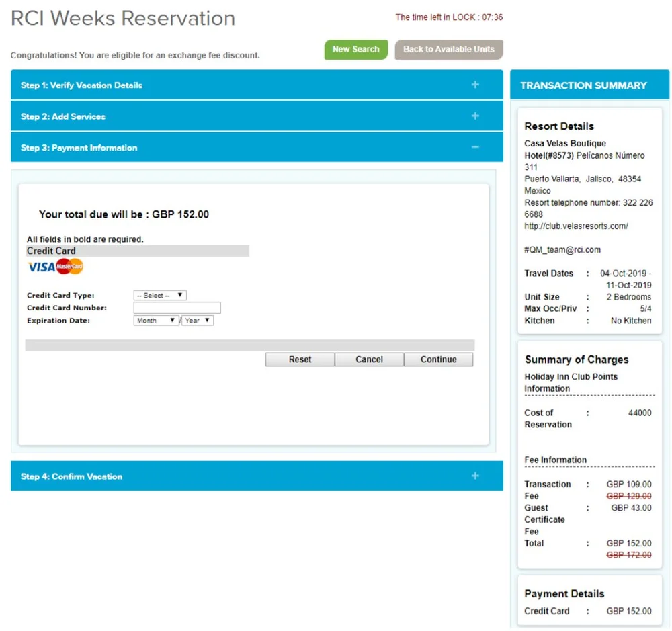Click the Visa logo

click(x=42, y=267)
